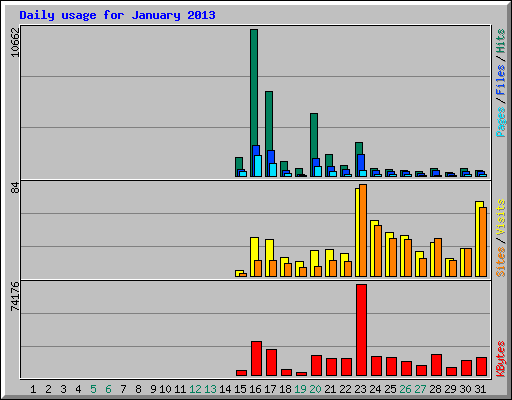This screenshot has width=512, height=400.
Task: Click day label 10 on the x-axis
Action: [165, 389]
